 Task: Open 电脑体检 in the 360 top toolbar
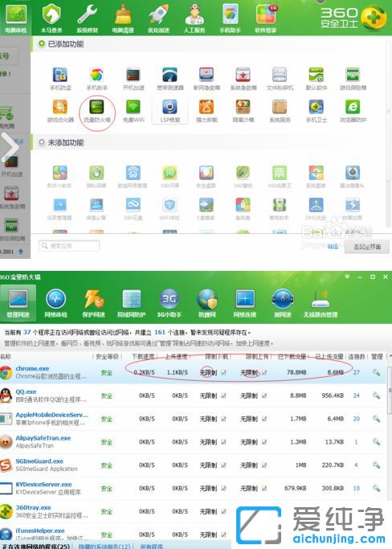point(15,18)
